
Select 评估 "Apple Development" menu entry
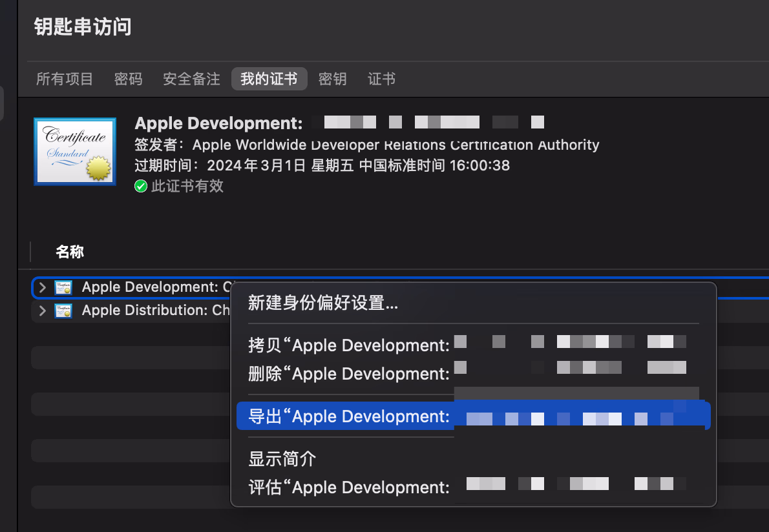349,487
